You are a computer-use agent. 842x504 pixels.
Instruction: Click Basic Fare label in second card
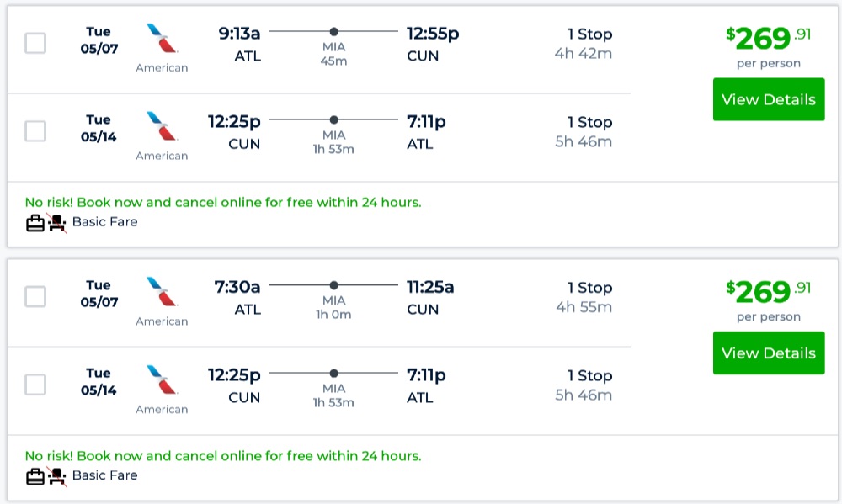coord(104,475)
